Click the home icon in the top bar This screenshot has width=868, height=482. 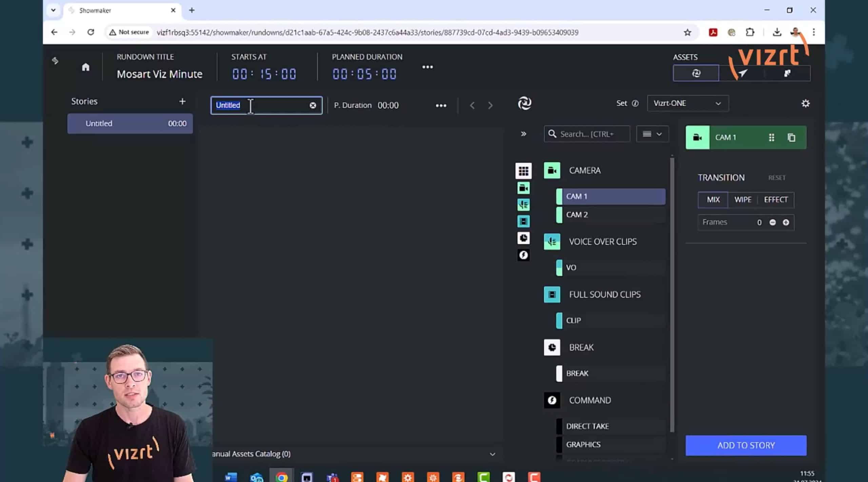[85, 67]
